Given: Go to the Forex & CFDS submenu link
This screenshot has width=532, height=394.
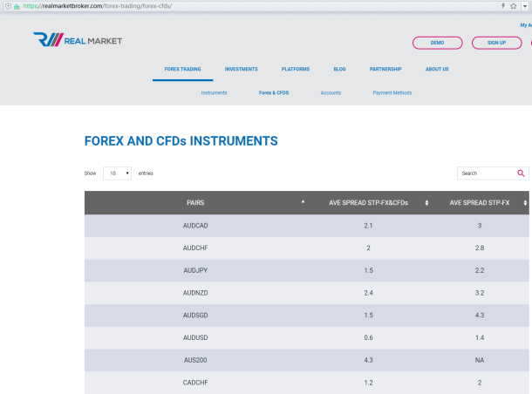Looking at the screenshot, I should (274, 93).
